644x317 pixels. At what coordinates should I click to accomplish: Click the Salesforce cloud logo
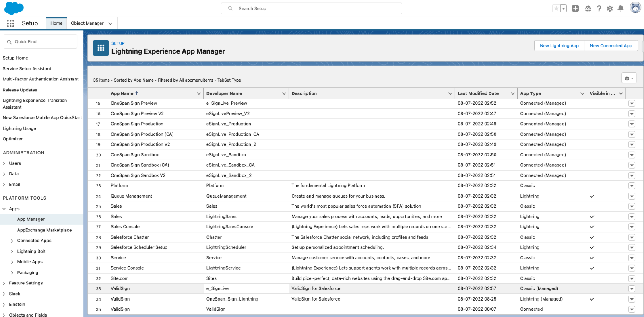(14, 8)
